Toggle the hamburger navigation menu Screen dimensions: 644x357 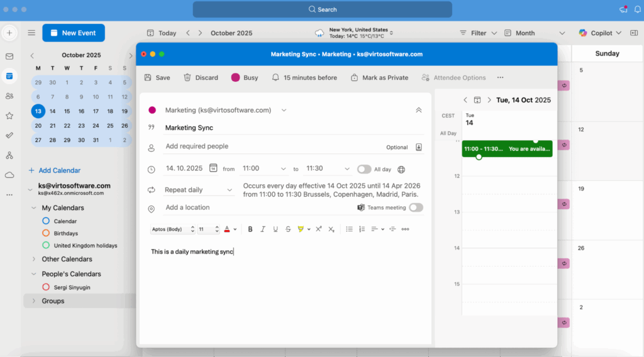tap(31, 33)
